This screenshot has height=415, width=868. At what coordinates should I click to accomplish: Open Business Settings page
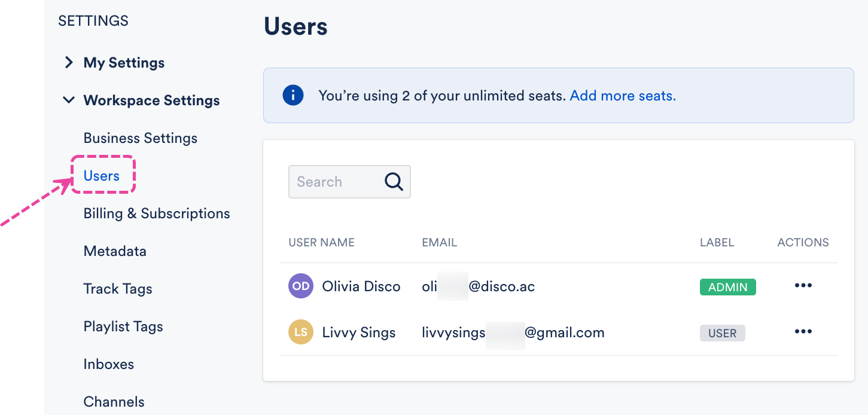[141, 138]
